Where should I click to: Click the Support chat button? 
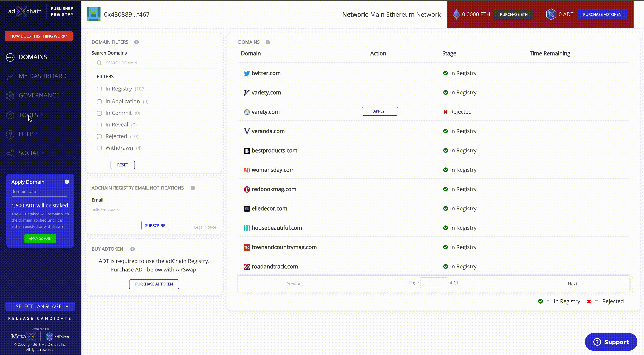click(x=611, y=342)
